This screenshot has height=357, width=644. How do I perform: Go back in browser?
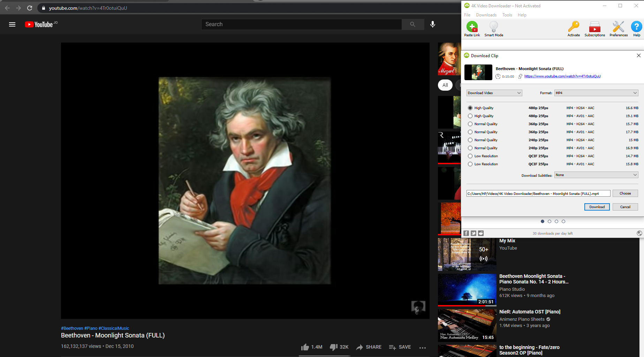tap(7, 8)
